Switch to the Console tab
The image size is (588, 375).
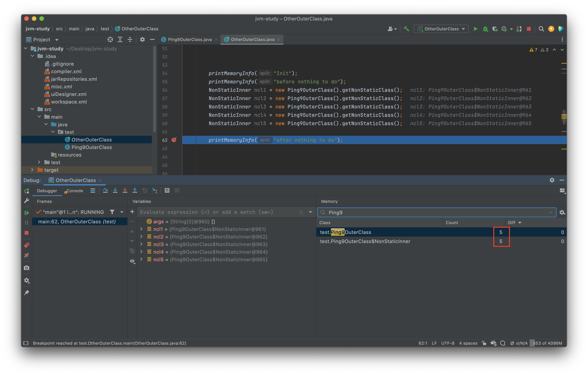coord(74,191)
